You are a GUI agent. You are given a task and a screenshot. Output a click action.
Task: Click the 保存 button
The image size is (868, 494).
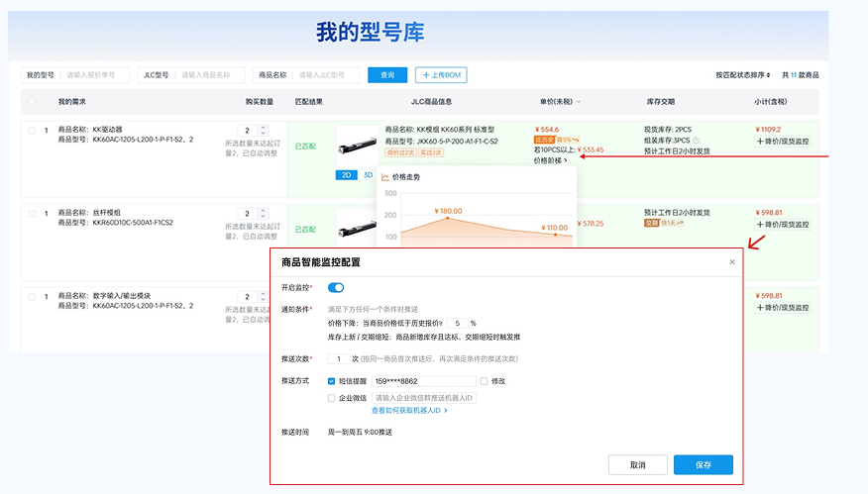pos(703,464)
